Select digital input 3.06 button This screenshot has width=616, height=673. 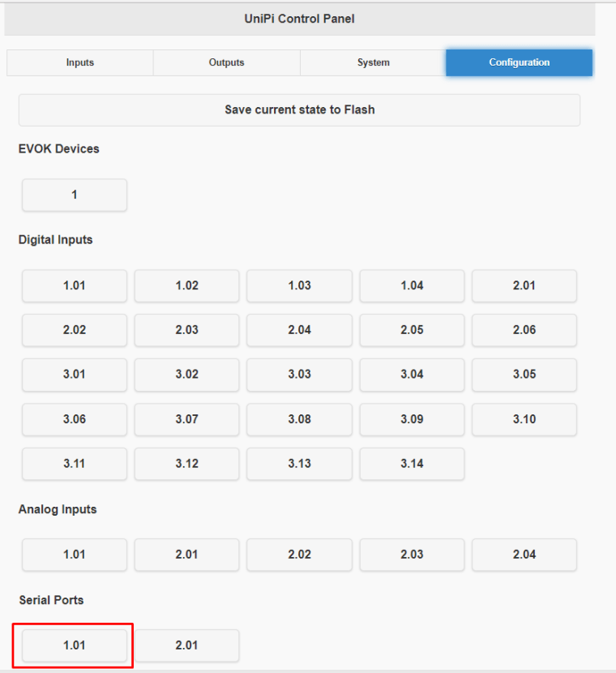point(75,419)
